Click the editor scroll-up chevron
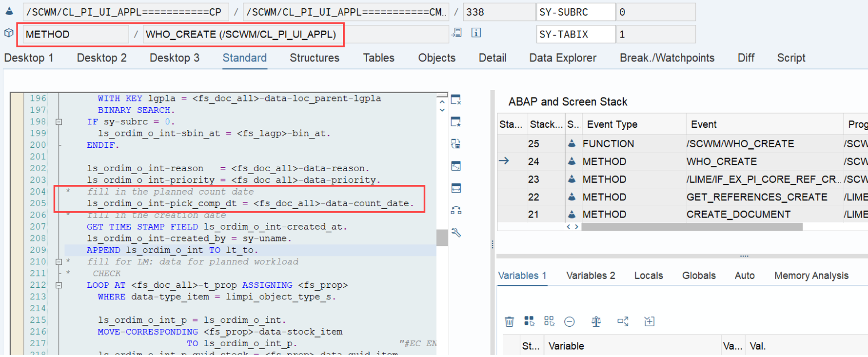This screenshot has width=868, height=357. point(442,102)
